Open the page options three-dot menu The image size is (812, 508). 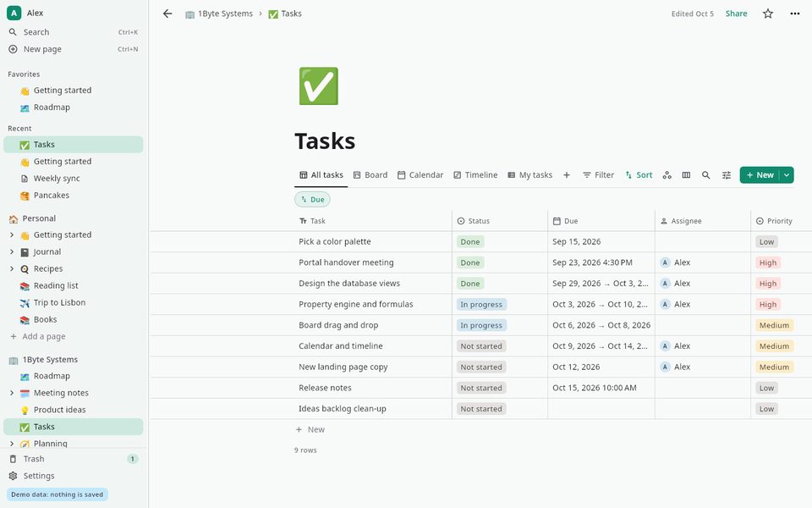[795, 14]
